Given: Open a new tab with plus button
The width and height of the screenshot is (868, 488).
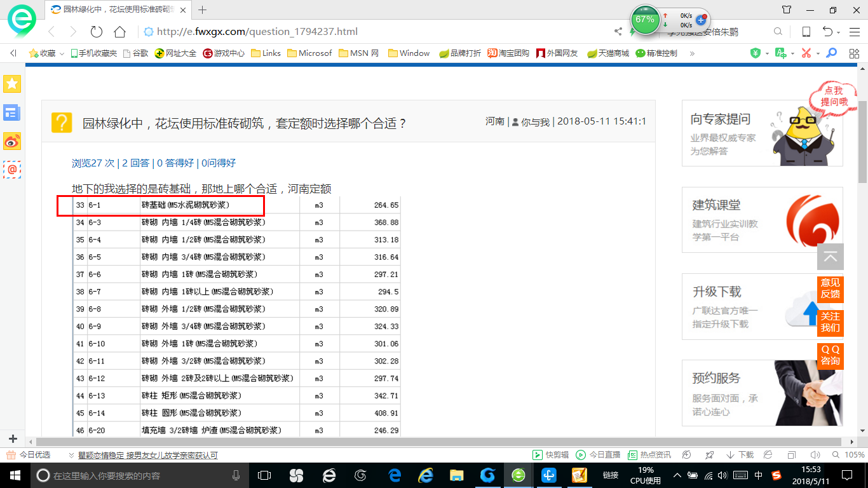Looking at the screenshot, I should coord(203,10).
